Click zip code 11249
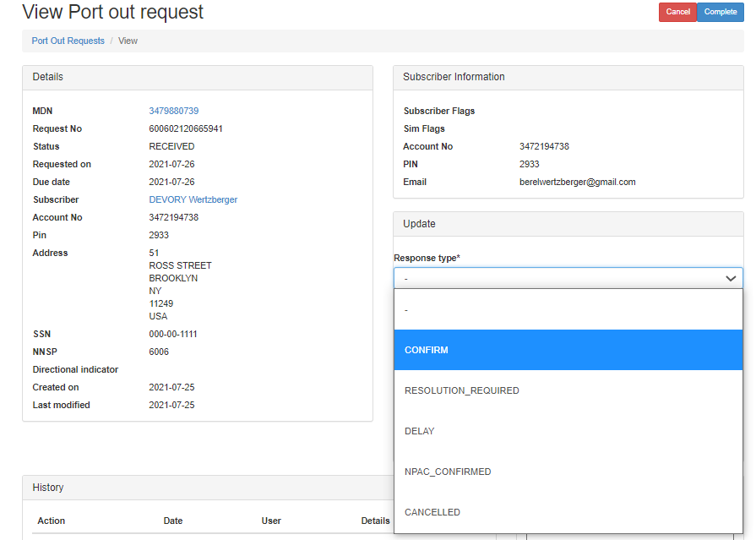756x540 pixels. 161,303
